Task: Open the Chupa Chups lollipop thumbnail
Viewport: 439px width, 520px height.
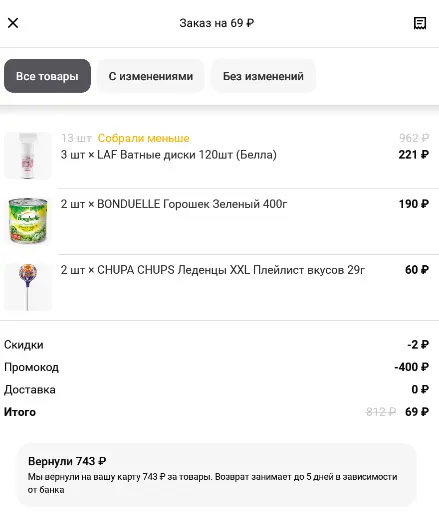Action: point(28,287)
